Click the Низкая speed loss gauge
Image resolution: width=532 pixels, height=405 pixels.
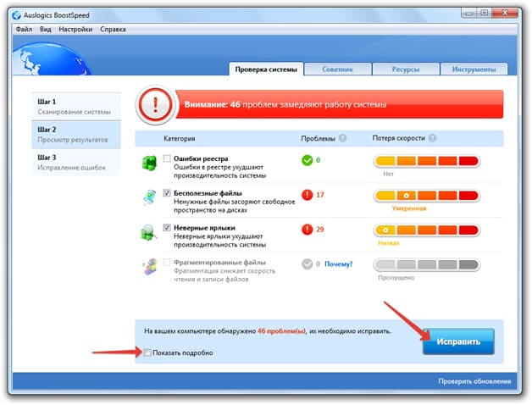(x=427, y=230)
